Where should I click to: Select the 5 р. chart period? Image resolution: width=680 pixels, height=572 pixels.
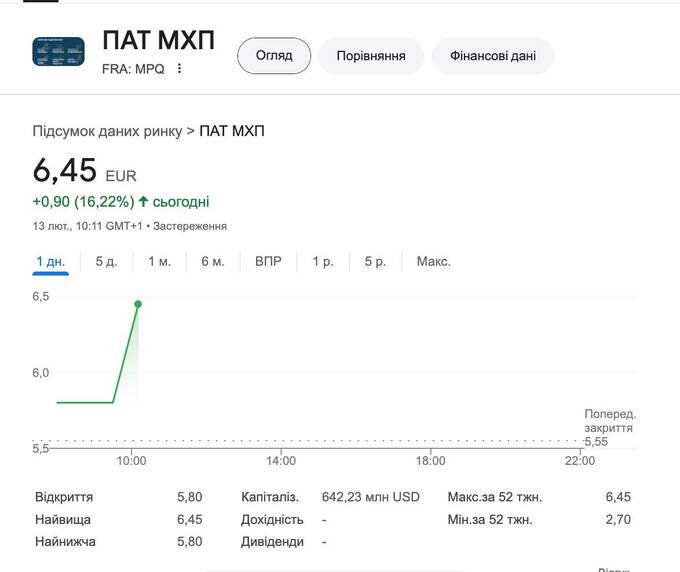click(x=375, y=262)
